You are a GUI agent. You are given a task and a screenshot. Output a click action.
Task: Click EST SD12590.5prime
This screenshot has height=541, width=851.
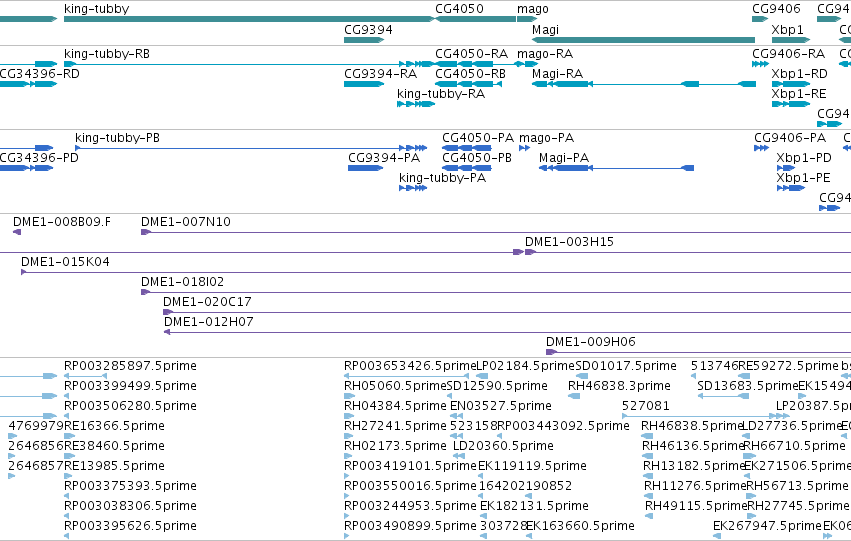(497, 386)
